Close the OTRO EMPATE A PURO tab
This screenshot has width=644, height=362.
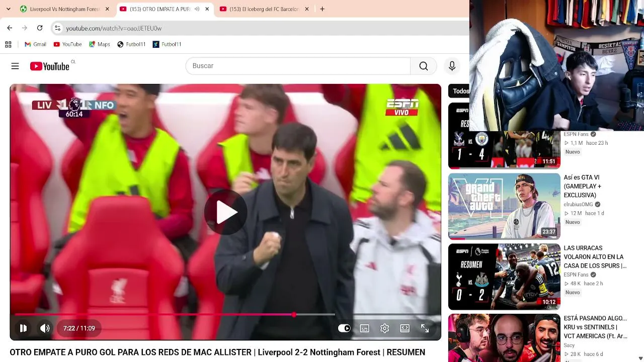click(x=207, y=9)
